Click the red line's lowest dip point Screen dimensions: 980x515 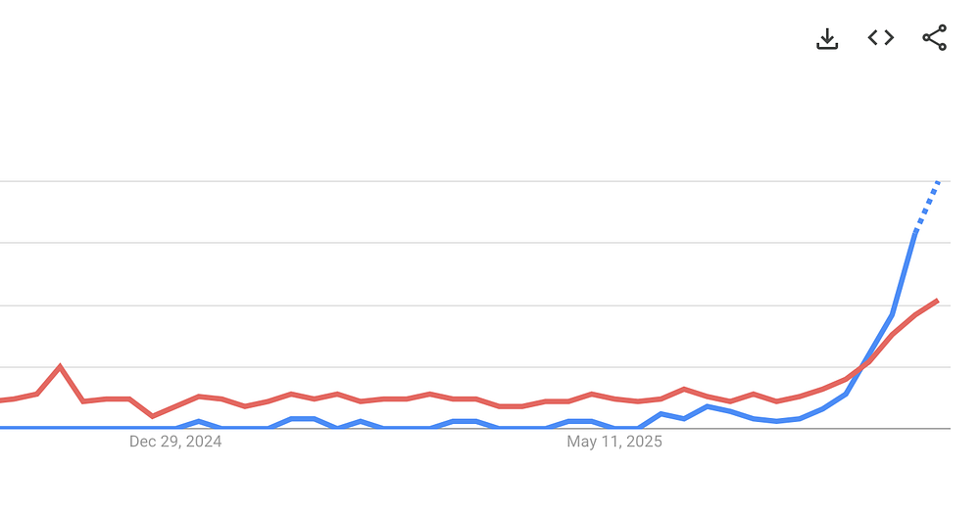coord(153,416)
